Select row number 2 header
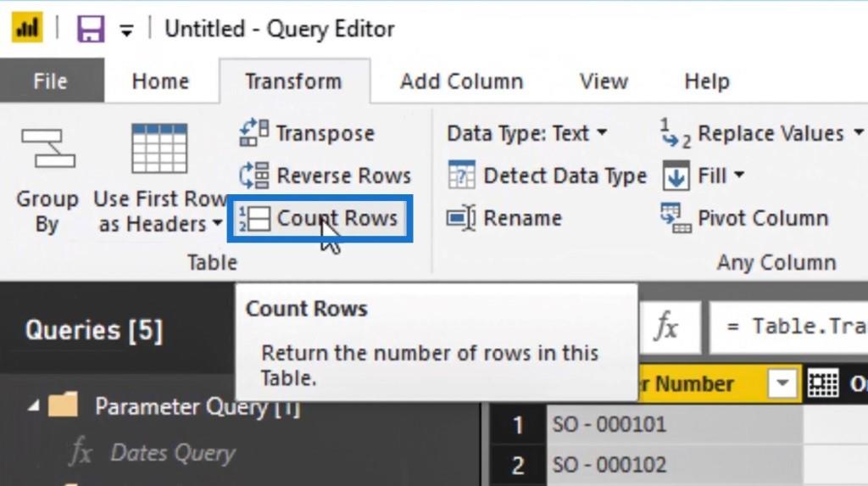This screenshot has width=868, height=486. pyautogui.click(x=517, y=465)
